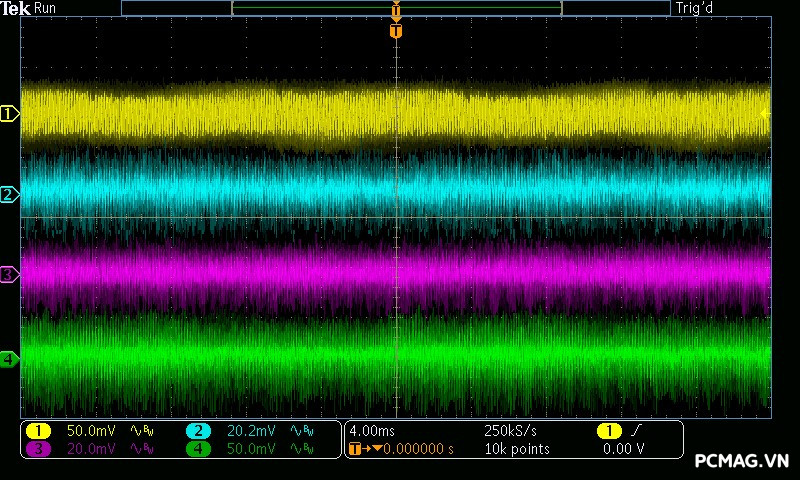Click the orange trigger position T marker
The image size is (800, 480).
pos(396,31)
